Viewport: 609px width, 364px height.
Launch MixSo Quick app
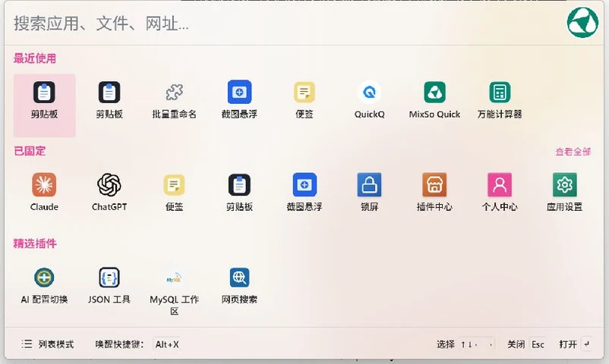(x=434, y=100)
